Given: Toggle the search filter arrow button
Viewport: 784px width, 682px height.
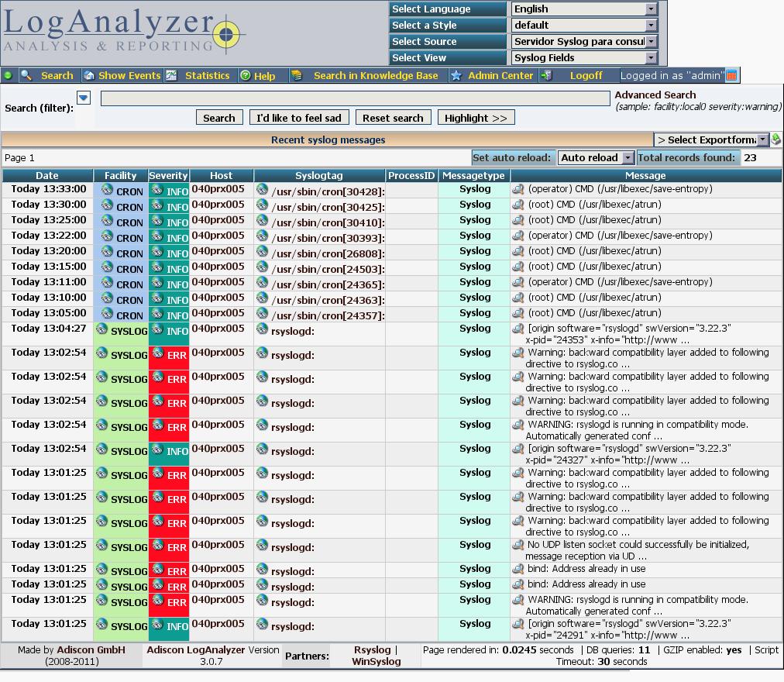Looking at the screenshot, I should [84, 98].
